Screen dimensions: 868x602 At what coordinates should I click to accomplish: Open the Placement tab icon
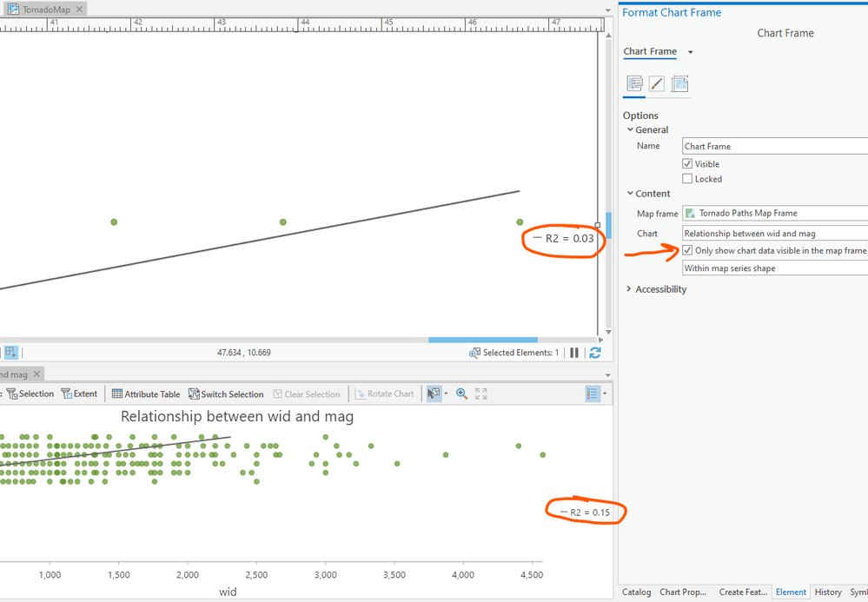679,84
